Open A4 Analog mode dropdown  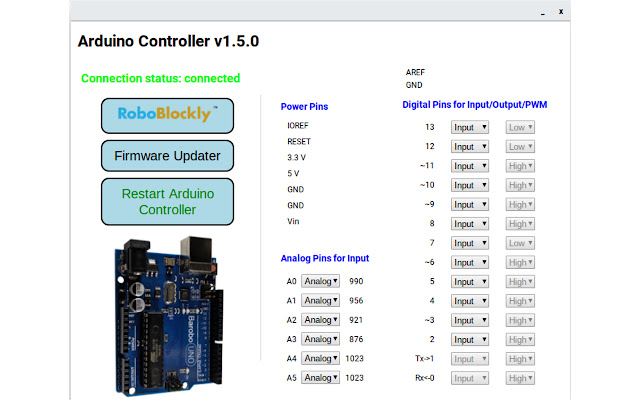click(320, 358)
